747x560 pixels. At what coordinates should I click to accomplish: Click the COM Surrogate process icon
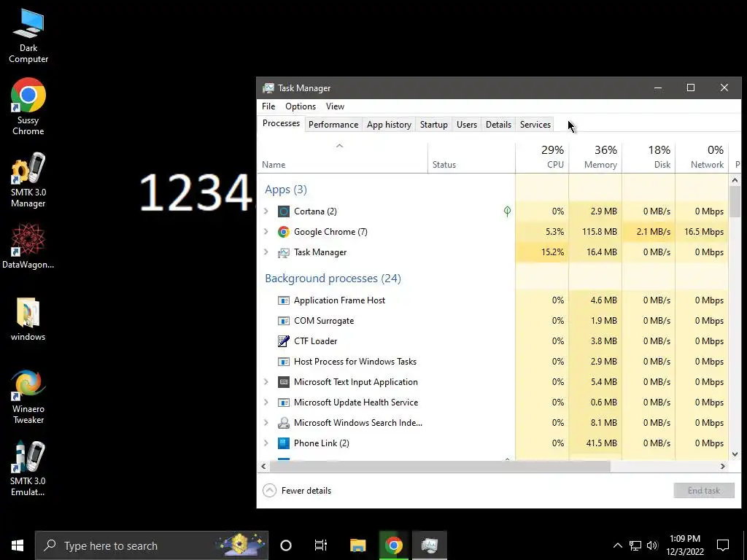pos(284,321)
